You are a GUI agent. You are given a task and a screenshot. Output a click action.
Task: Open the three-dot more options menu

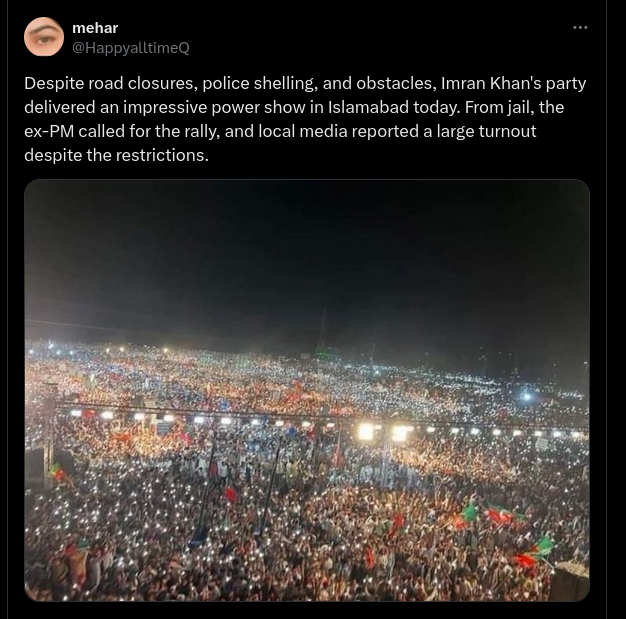click(580, 28)
